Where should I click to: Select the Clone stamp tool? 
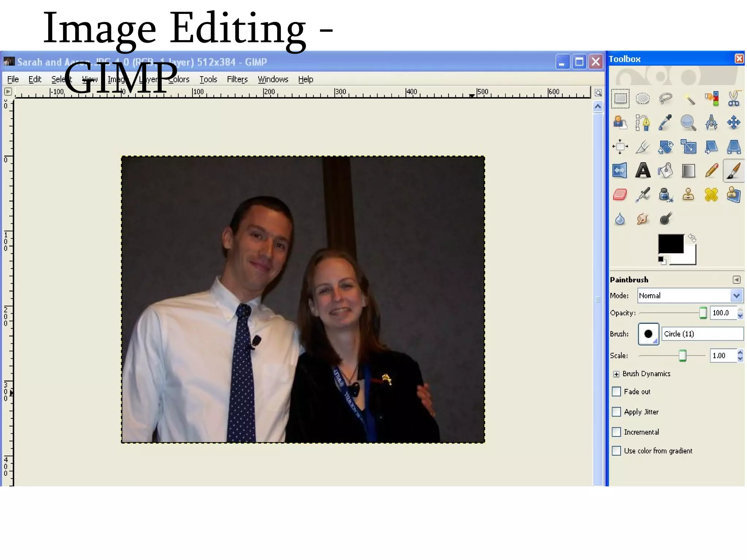coord(689,195)
